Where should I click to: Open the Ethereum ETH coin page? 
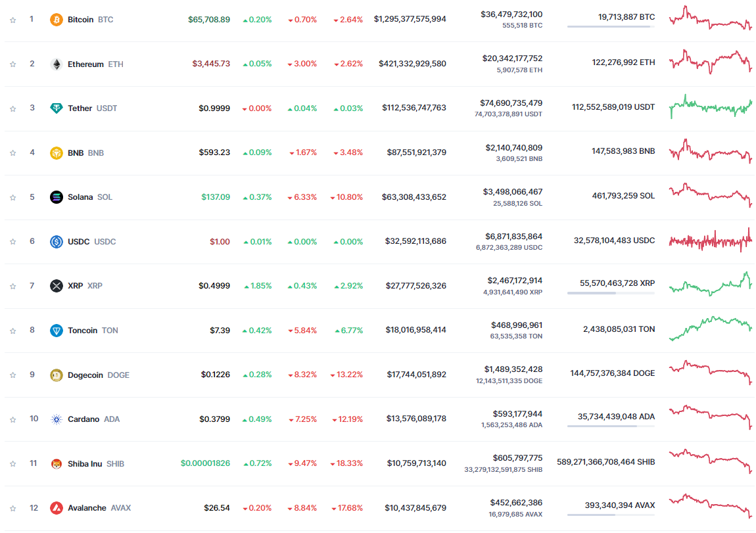coord(95,64)
